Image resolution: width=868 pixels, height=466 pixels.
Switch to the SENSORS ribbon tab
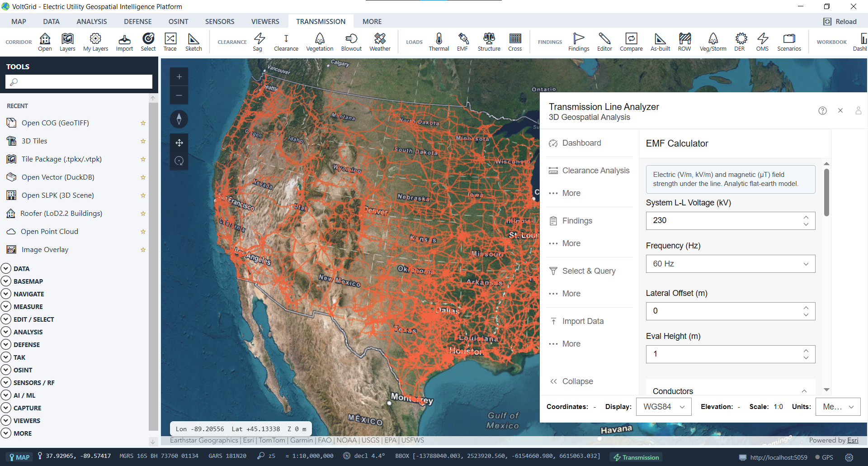point(220,21)
